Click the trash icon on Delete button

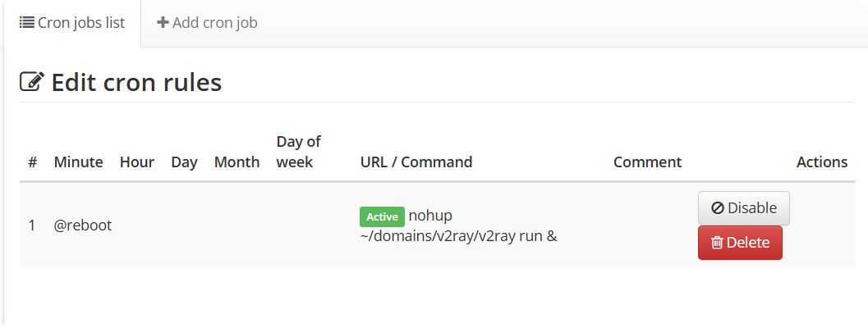(x=717, y=243)
